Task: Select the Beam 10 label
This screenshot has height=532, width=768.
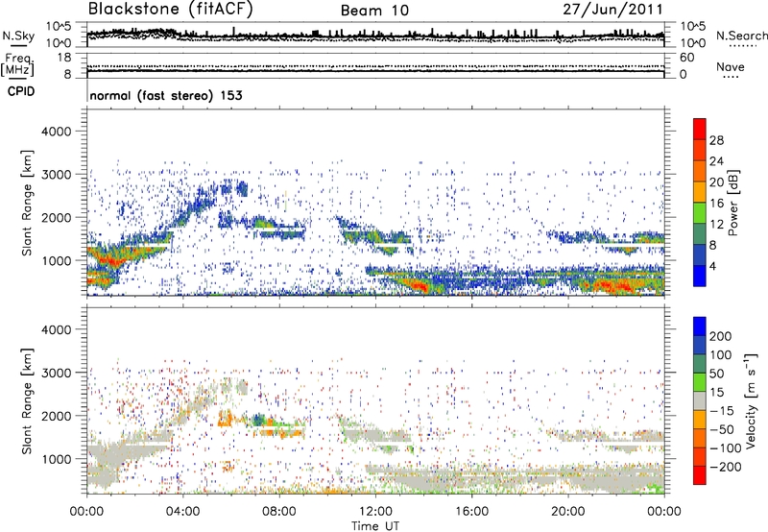Action: click(x=374, y=11)
